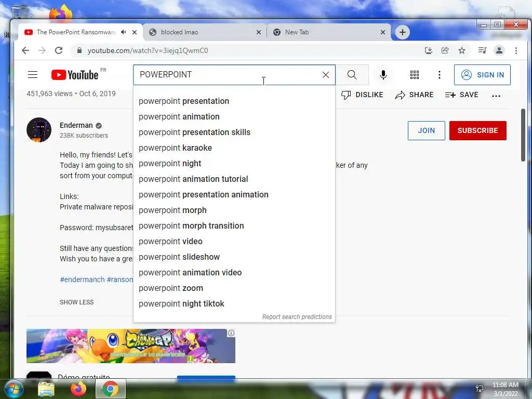Click the #endermanch hashtag link
Screen dimensions: 532x399
[x=82, y=280]
